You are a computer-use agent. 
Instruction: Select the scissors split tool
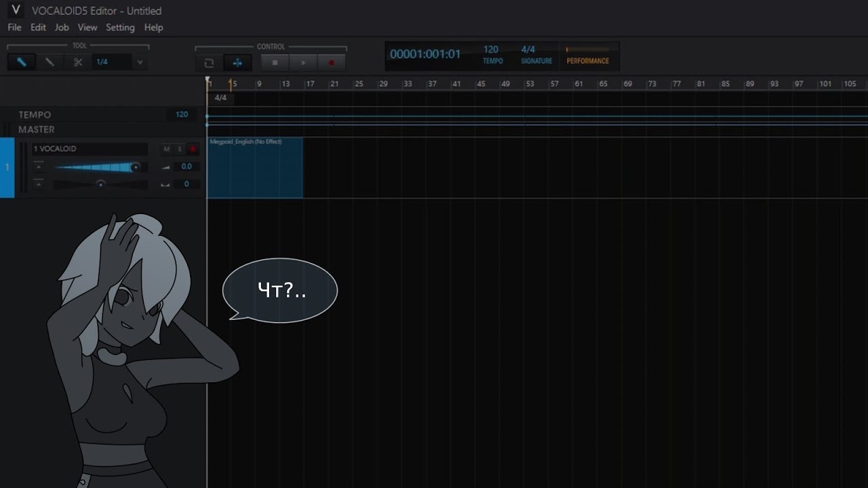tap(77, 62)
